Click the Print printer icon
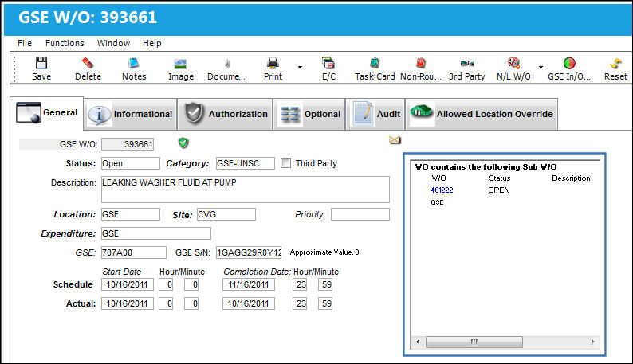This screenshot has width=633, height=364. click(x=273, y=64)
